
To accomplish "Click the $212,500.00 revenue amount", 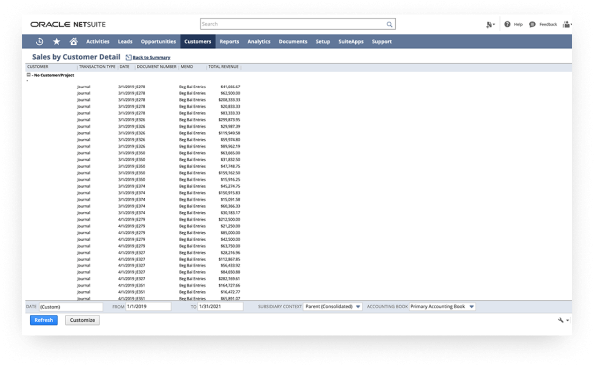I will [229, 219].
